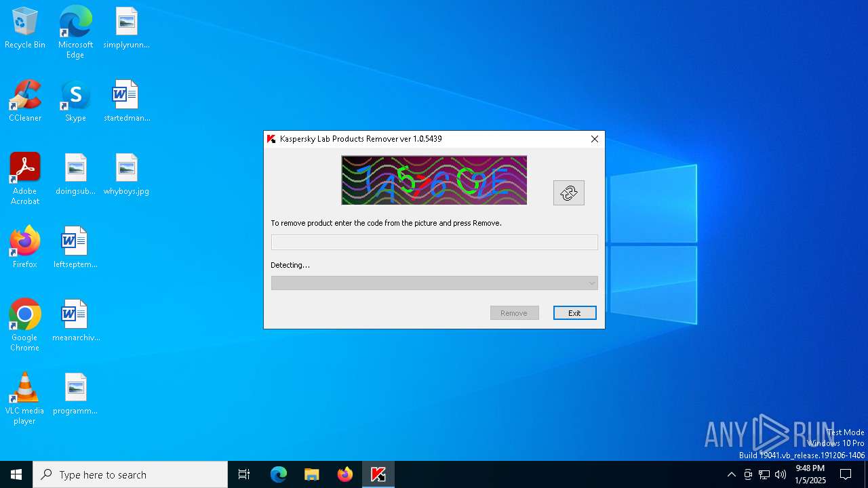Launch Edge from the taskbar
The image size is (868, 488).
279,474
